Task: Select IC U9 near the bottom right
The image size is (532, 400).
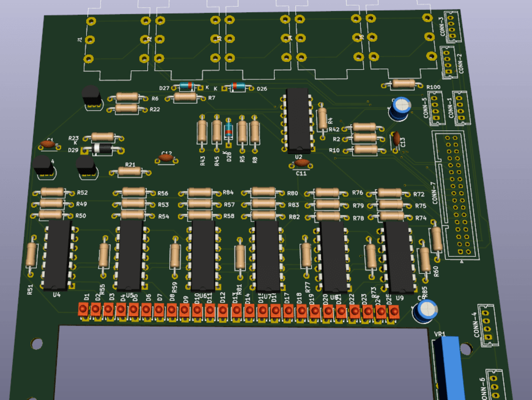Action: click(x=400, y=256)
